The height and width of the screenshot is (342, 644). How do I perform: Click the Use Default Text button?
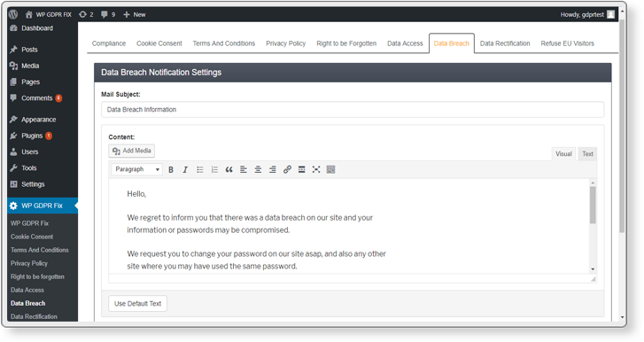coord(137,304)
